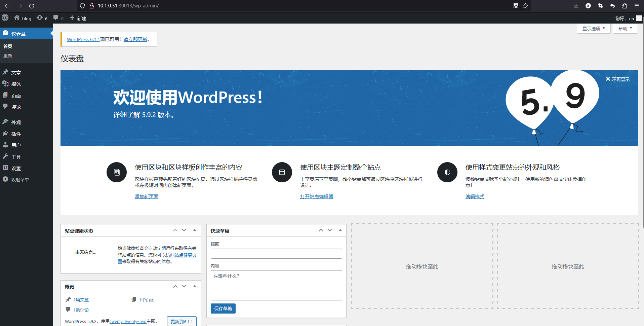Click the browser address bar URL
Screen dimensions: 644x326
pos(128,6)
